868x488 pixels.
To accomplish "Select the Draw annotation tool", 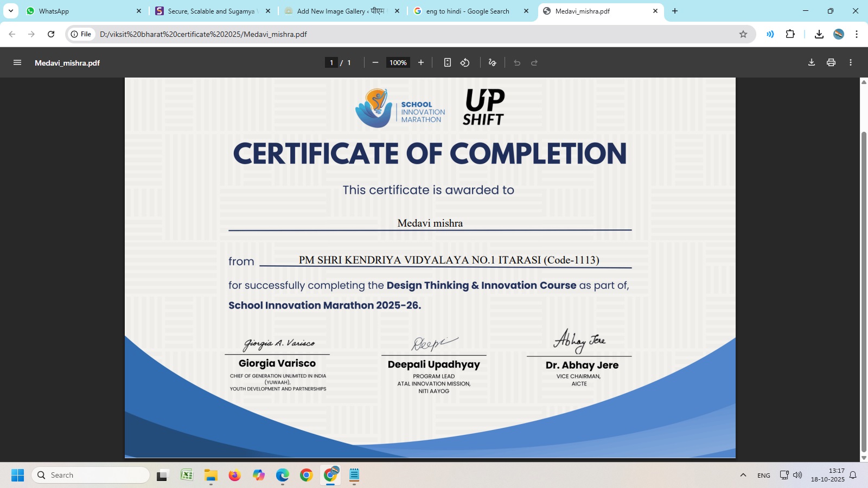I will click(x=492, y=63).
